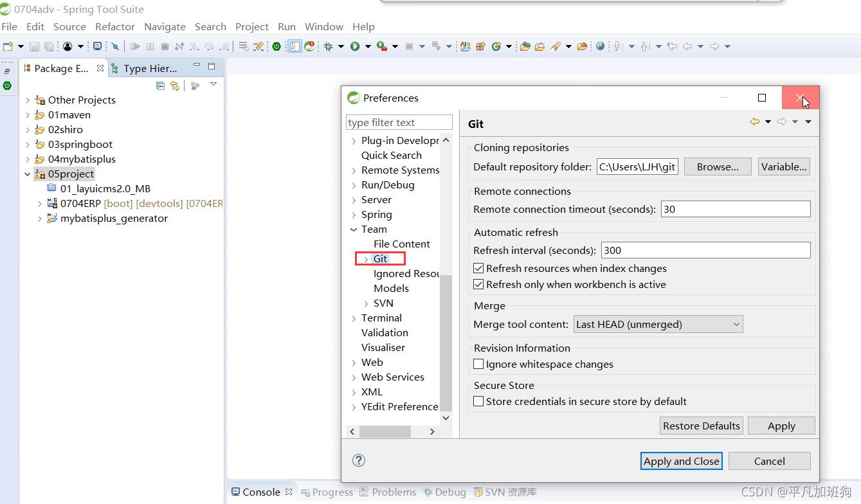Enable Ignore whitespace changes checkbox
Viewport: 861px width, 504px height.
[x=478, y=364]
